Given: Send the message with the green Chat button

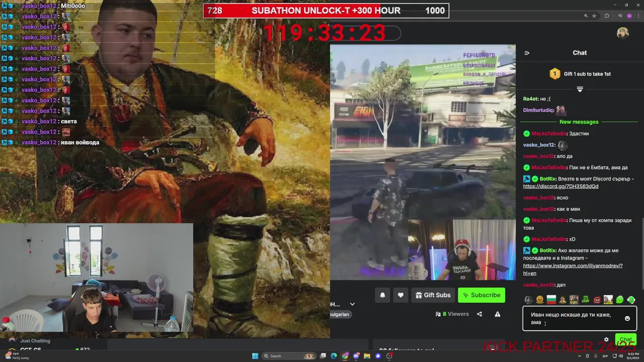Looking at the screenshot, I should coord(626,339).
